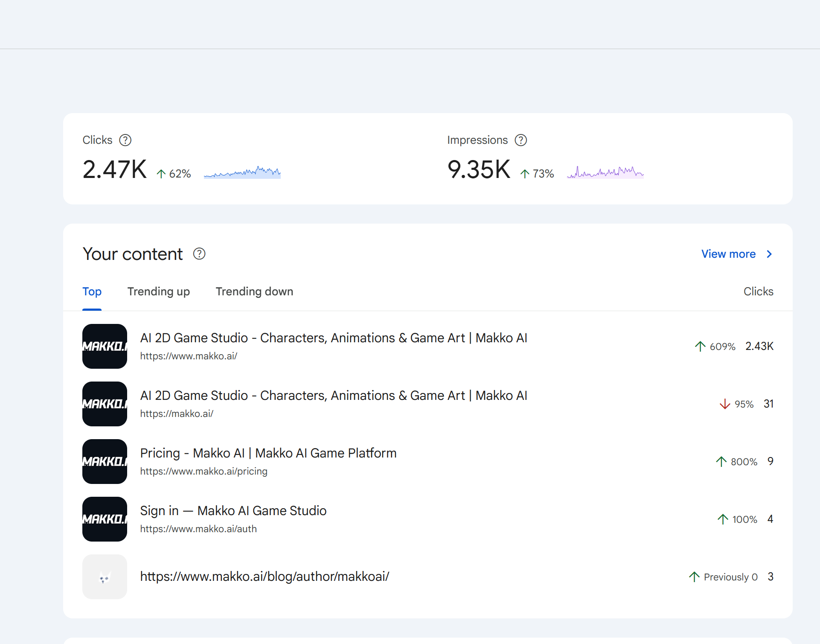Click the placeholder thumbnail for blog author row
Screen dimensions: 820x644
105,577
